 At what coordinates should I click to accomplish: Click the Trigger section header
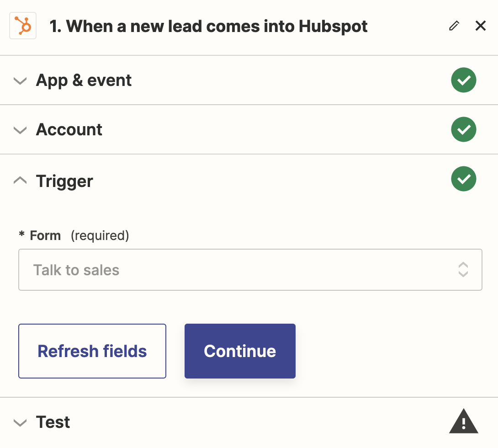pos(64,180)
